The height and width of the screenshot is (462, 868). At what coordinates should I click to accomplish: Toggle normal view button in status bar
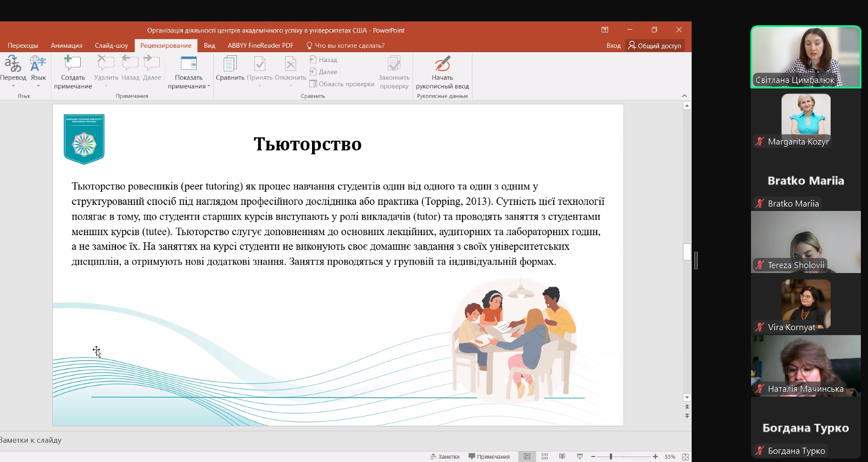tap(527, 457)
